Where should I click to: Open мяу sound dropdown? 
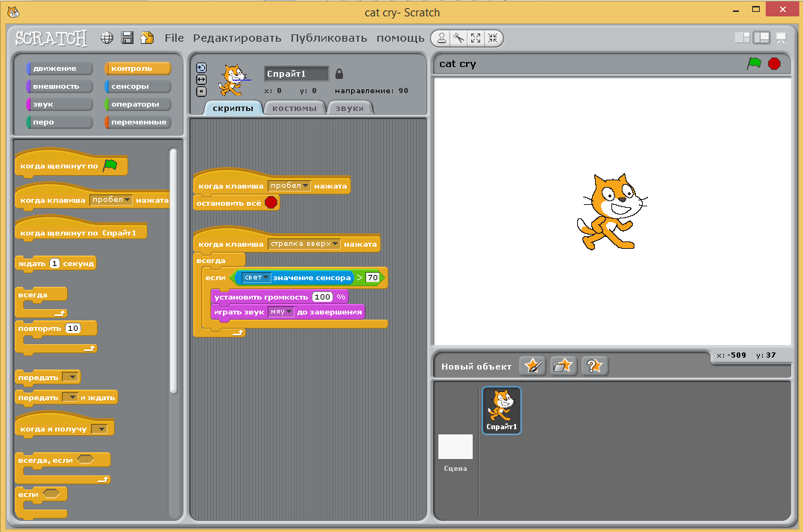281,311
